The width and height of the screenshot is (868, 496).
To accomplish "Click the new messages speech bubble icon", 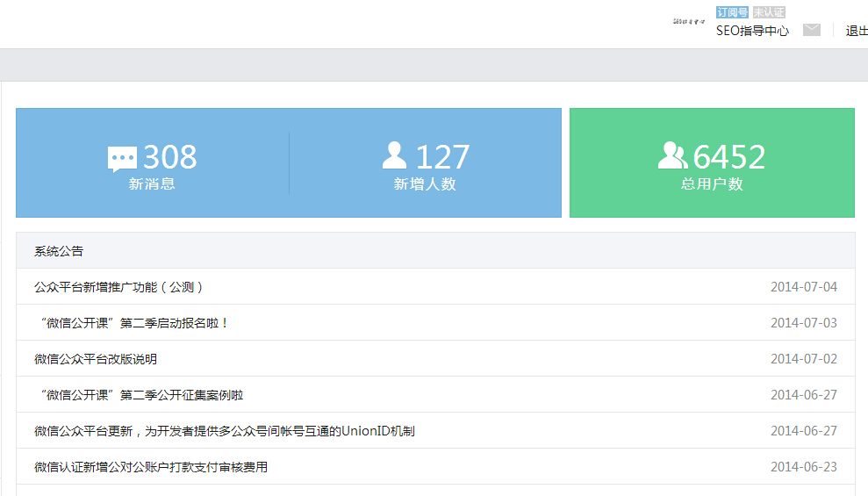I will 122,159.
